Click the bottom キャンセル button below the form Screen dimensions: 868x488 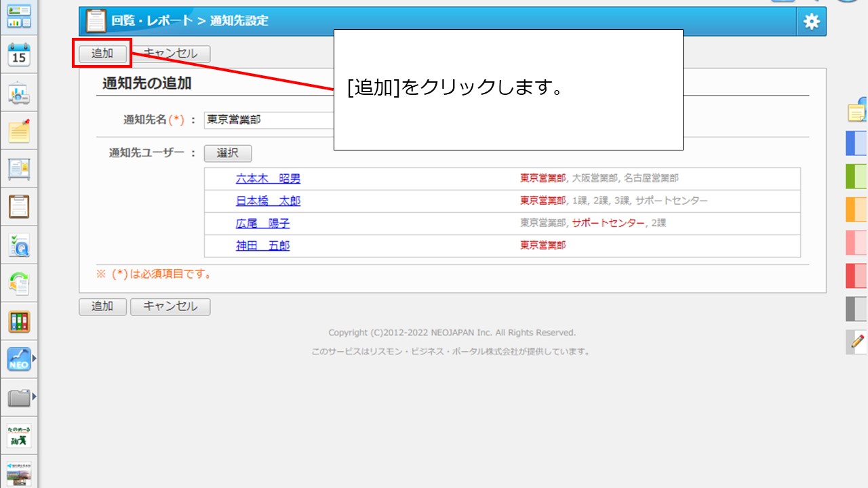(x=170, y=306)
